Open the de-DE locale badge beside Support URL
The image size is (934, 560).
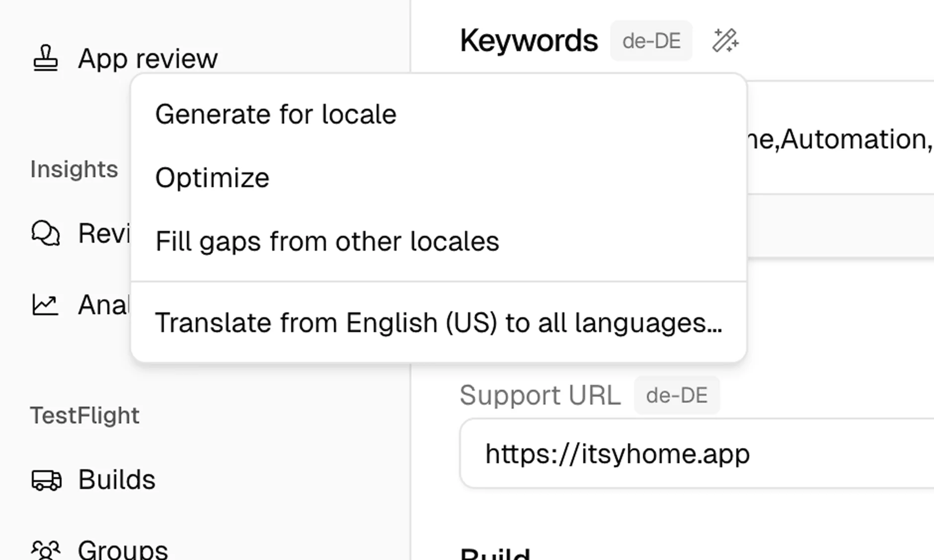(677, 395)
